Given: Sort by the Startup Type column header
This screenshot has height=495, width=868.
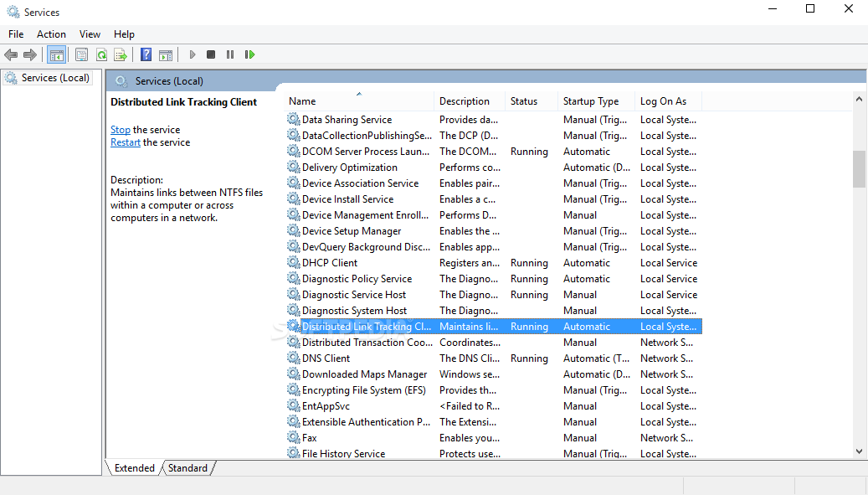Looking at the screenshot, I should [595, 101].
